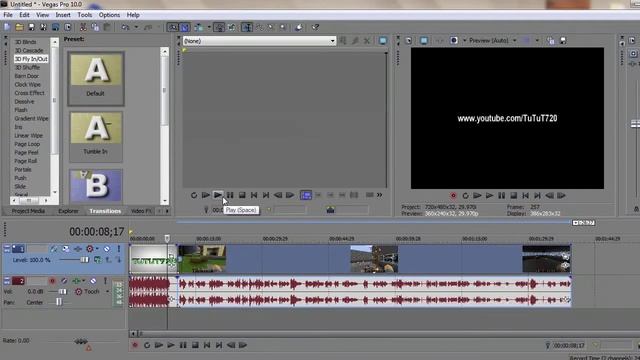The image size is (640, 360).
Task: Open the Edit menu
Action: point(24,15)
